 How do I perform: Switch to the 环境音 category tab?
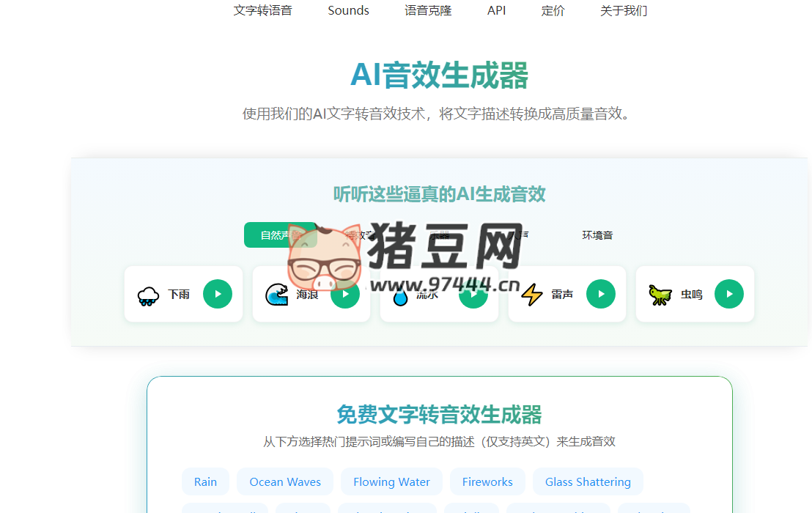[597, 235]
